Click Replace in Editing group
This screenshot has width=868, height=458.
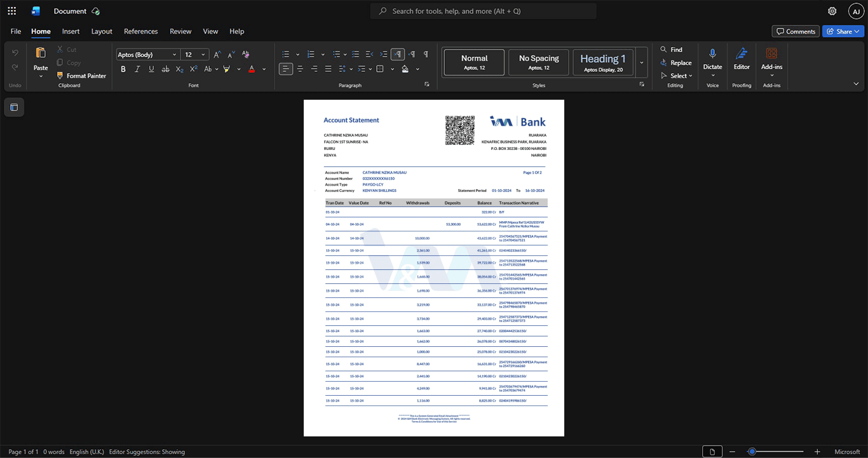675,62
